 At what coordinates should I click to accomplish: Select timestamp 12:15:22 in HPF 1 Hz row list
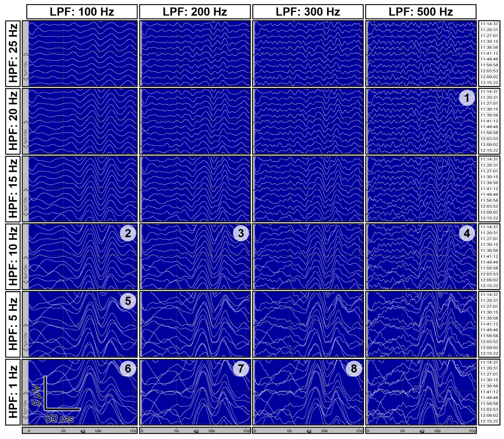[489, 421]
